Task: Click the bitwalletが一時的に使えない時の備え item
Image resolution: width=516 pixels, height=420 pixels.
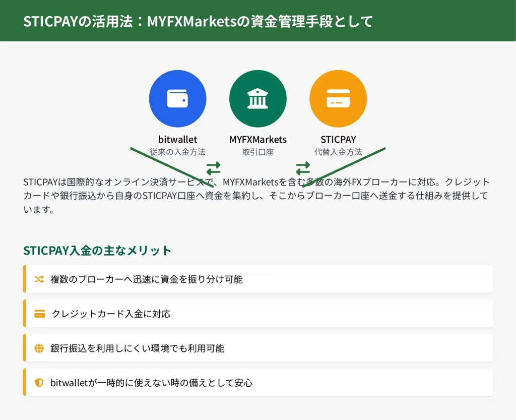Action: [x=151, y=383]
